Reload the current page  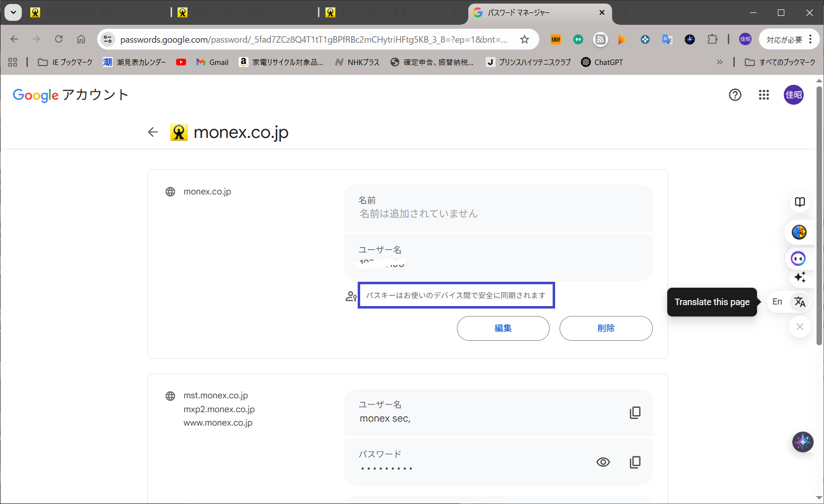pyautogui.click(x=59, y=39)
